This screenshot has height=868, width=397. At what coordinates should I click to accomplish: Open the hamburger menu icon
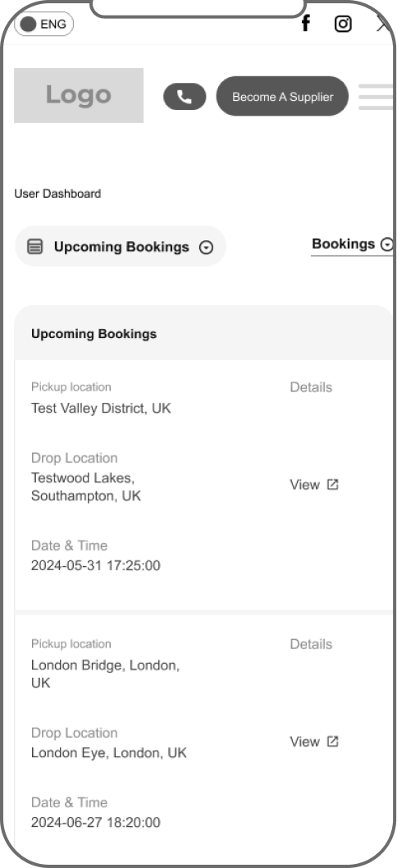[x=376, y=97]
